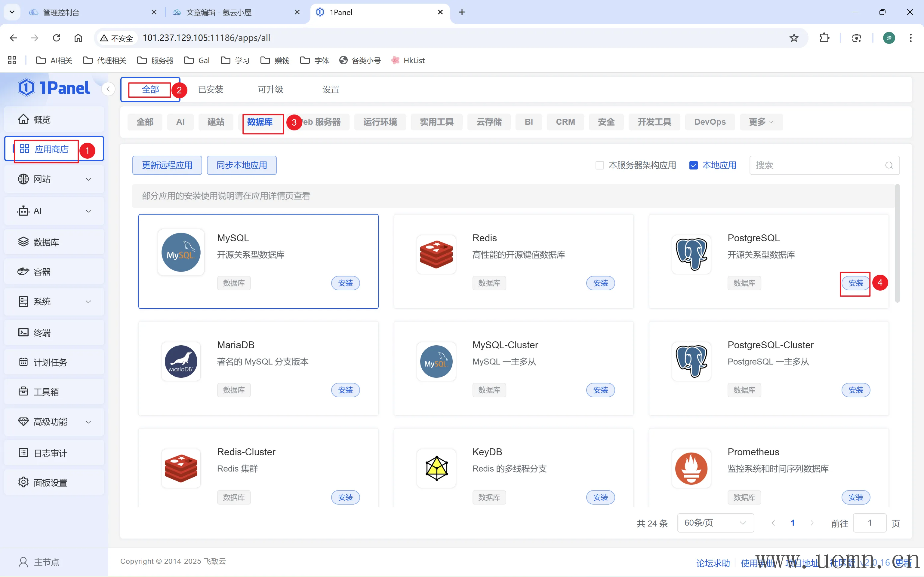The height and width of the screenshot is (577, 924).
Task: Expand the 网站 sidebar menu
Action: [x=88, y=179]
